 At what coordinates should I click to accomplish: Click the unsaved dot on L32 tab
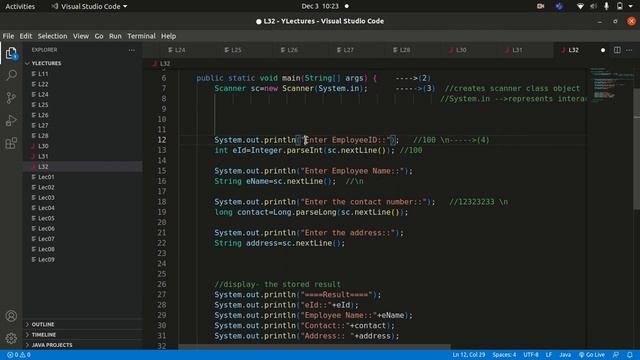603,50
